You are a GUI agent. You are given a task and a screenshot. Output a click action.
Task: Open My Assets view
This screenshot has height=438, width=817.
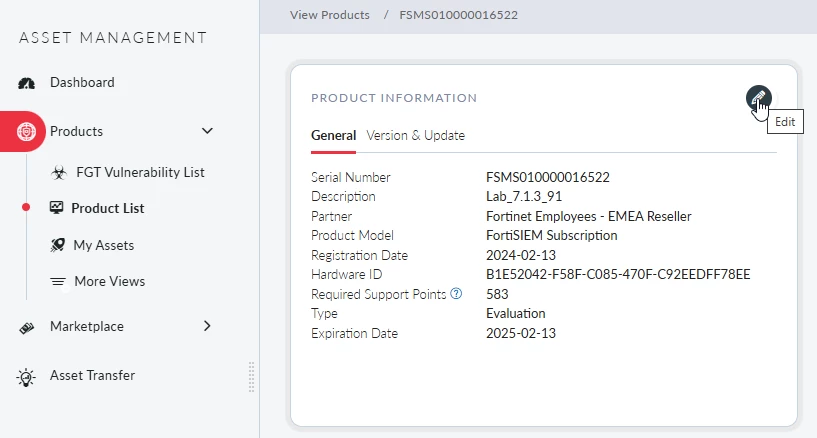click(x=104, y=245)
